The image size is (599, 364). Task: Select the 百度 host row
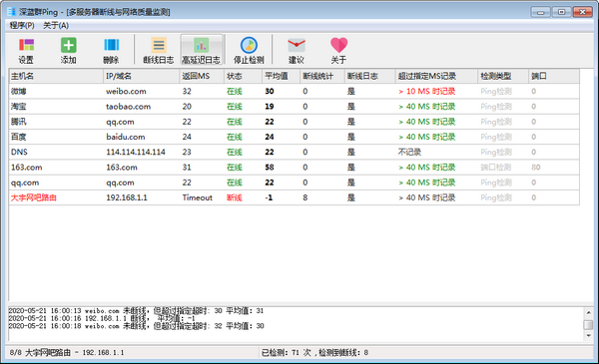point(294,137)
